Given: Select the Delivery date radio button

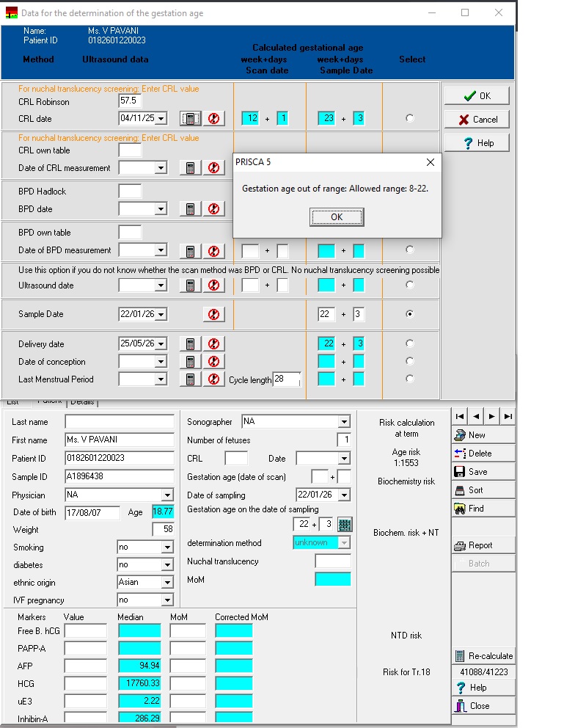Looking at the screenshot, I should coord(409,343).
